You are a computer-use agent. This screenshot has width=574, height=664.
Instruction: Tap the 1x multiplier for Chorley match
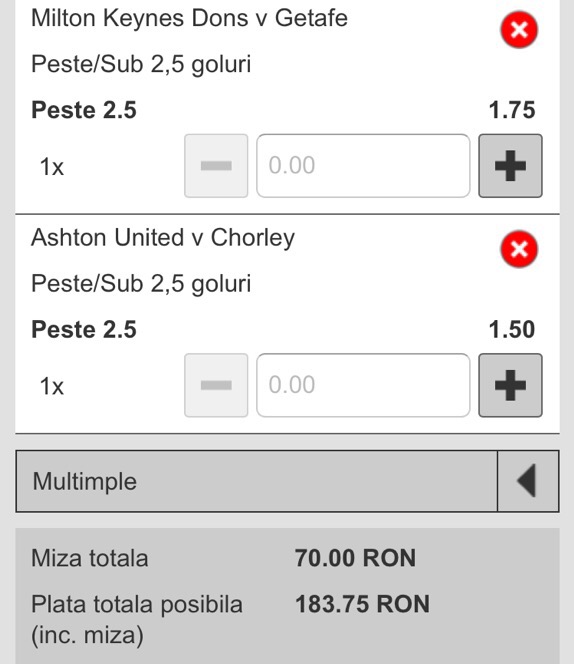(x=52, y=386)
